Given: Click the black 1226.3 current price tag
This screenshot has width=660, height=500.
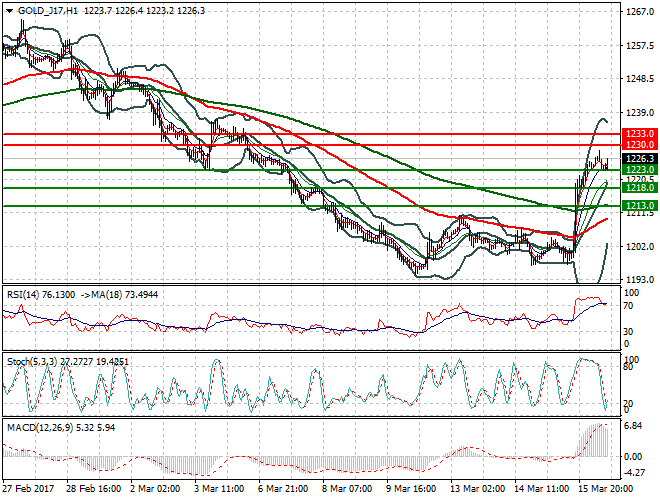Looking at the screenshot, I should pos(638,158).
